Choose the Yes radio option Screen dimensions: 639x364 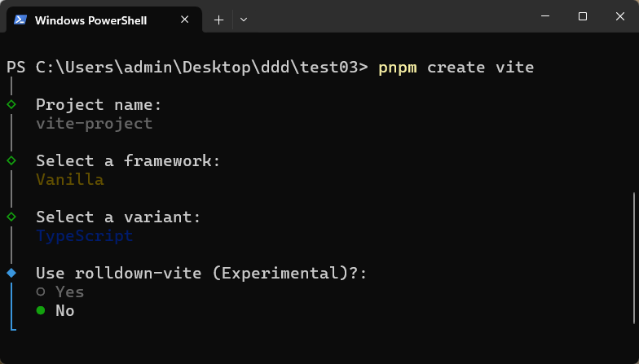click(60, 292)
